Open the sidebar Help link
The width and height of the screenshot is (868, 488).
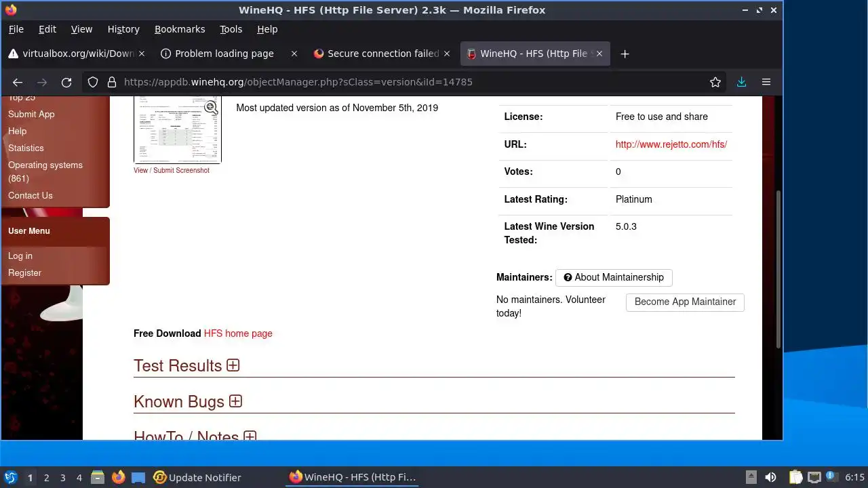point(17,131)
